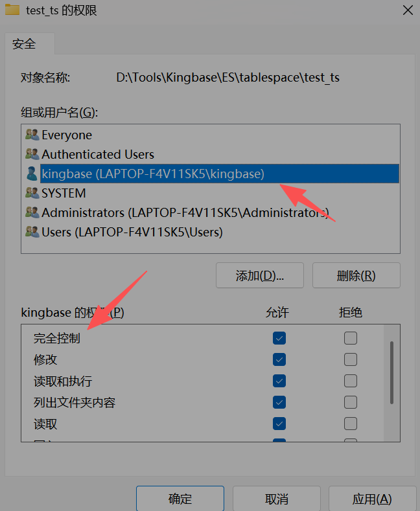Click the 删除(R) button
Screen dimensions: 420x511
coord(356,275)
